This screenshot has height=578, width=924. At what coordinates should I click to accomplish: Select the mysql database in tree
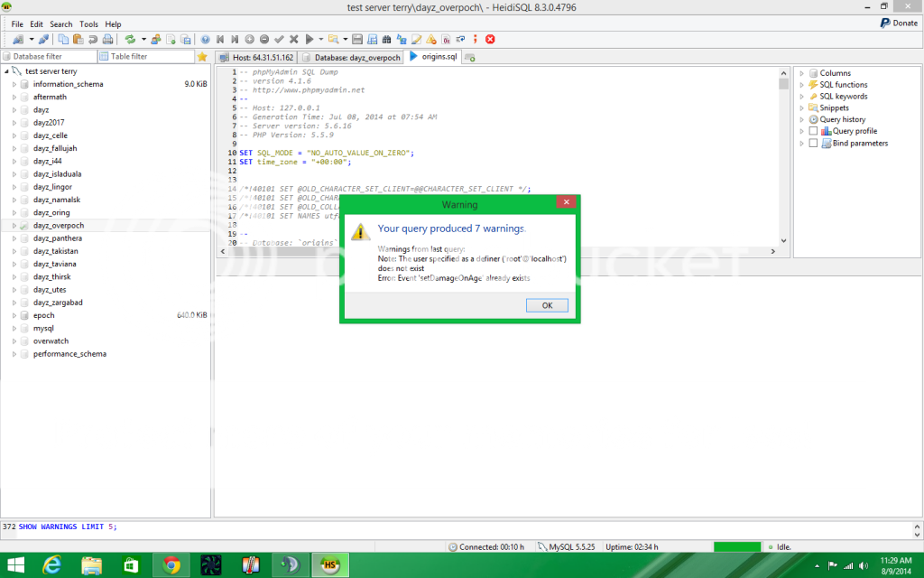(x=43, y=329)
